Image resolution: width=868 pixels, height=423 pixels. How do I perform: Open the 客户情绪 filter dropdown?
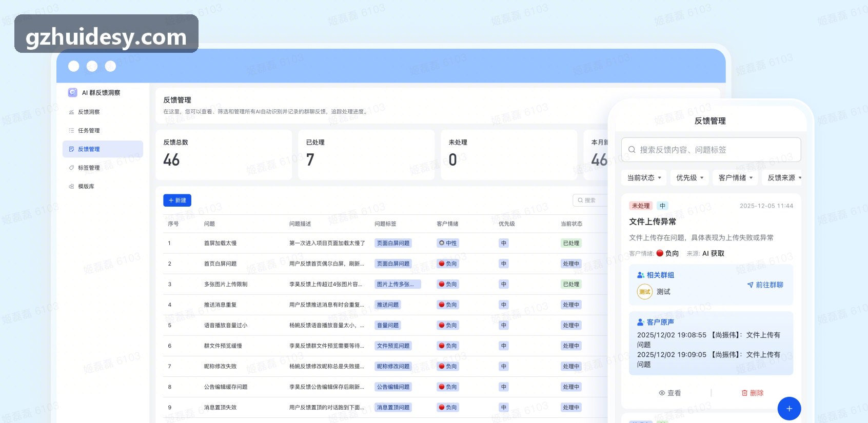tap(735, 178)
